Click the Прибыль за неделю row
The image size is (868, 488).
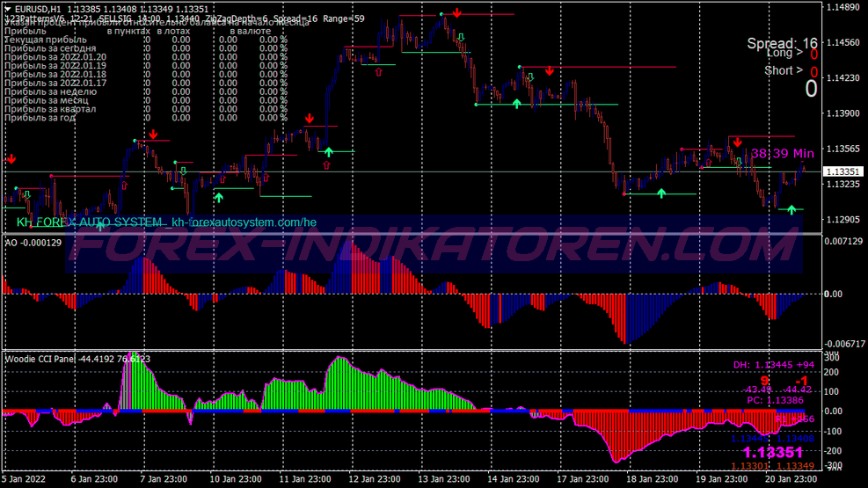(x=146, y=91)
